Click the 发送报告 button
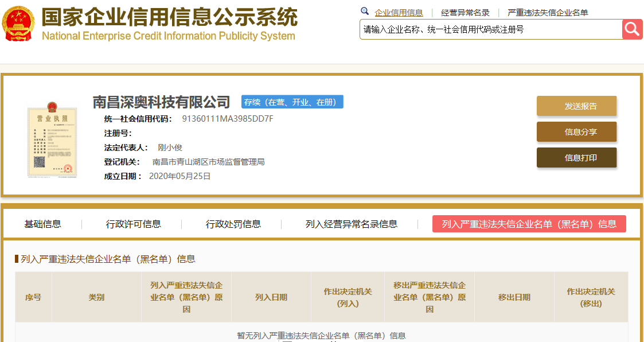Screen dimensions: 644x342 [577, 106]
